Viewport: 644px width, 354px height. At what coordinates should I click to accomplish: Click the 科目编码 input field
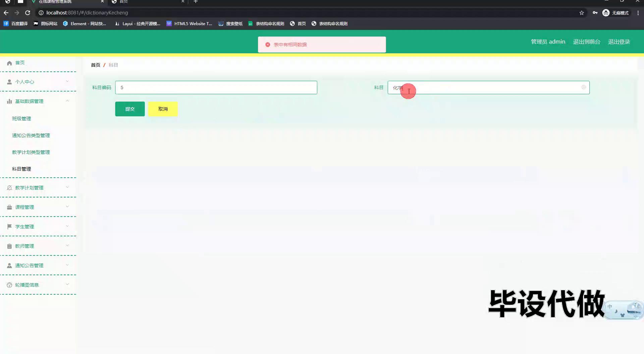216,87
